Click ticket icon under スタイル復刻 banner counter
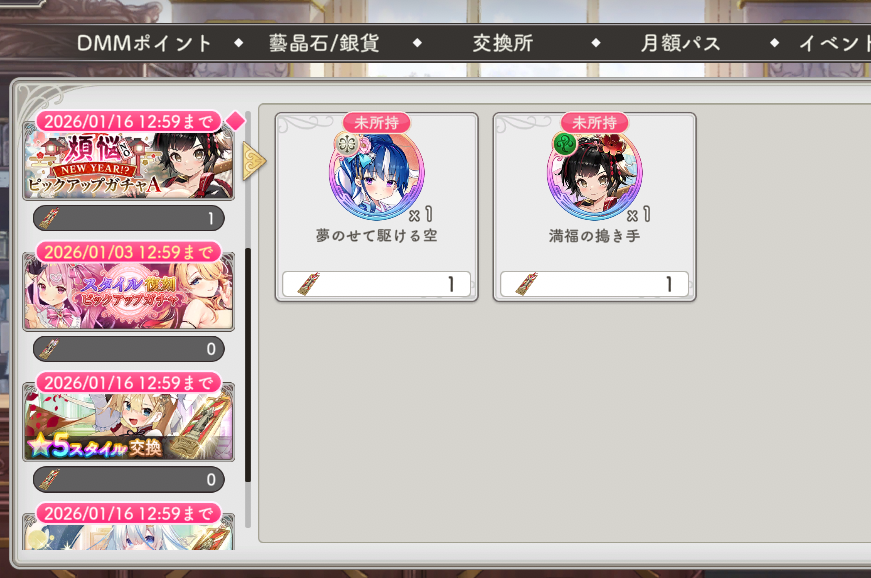This screenshot has width=871, height=578. tap(49, 349)
